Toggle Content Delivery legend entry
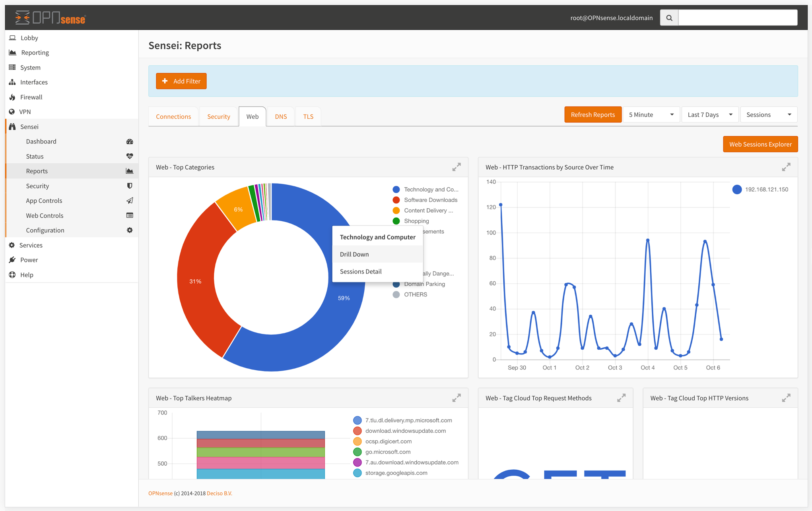 pos(423,211)
